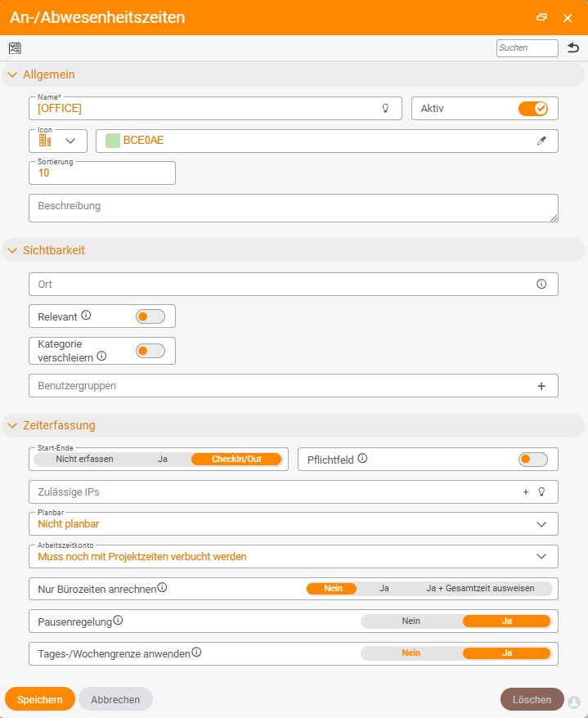Click the green BCE0AE color swatch
This screenshot has width=588, height=718.
(x=113, y=141)
